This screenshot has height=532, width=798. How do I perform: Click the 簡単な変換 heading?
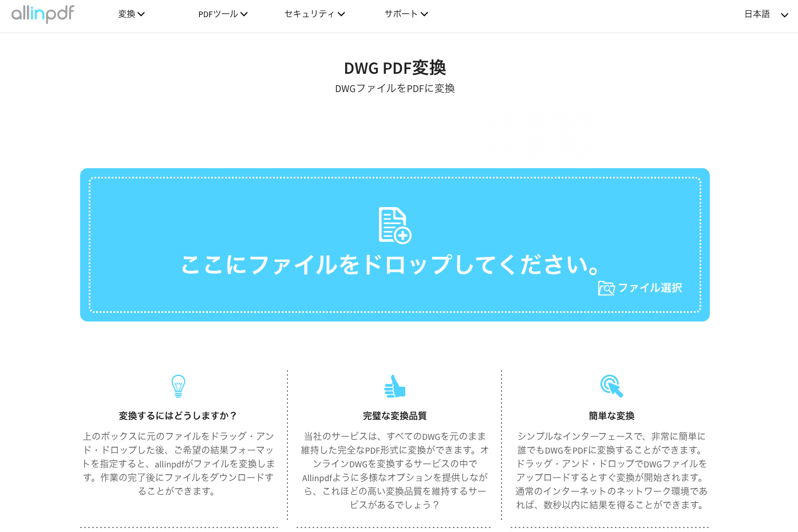611,416
